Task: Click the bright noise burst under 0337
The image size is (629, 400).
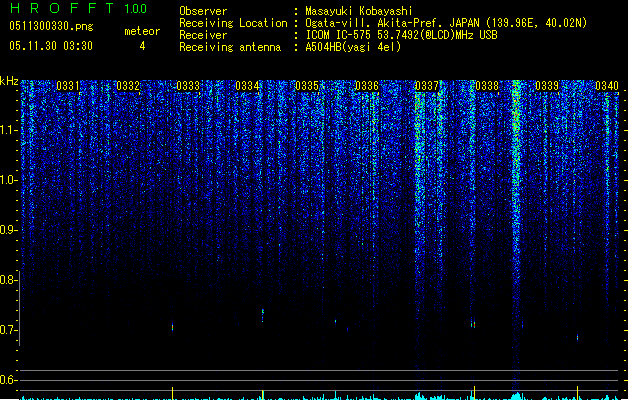Action: tap(420, 177)
